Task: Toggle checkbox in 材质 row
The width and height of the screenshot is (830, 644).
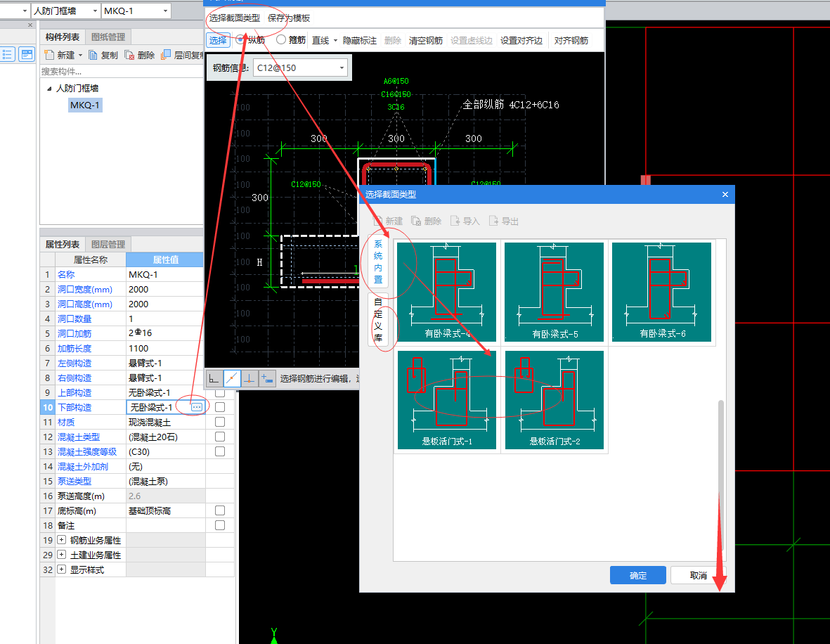Action: click(x=220, y=422)
